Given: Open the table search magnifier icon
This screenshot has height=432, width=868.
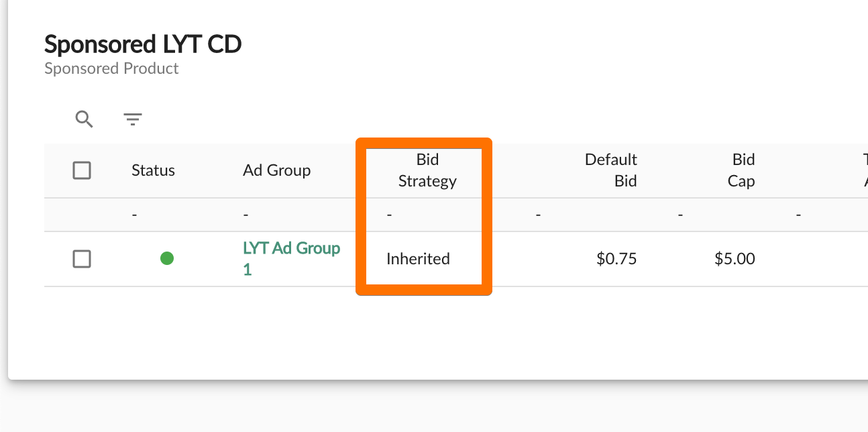Looking at the screenshot, I should (x=84, y=119).
